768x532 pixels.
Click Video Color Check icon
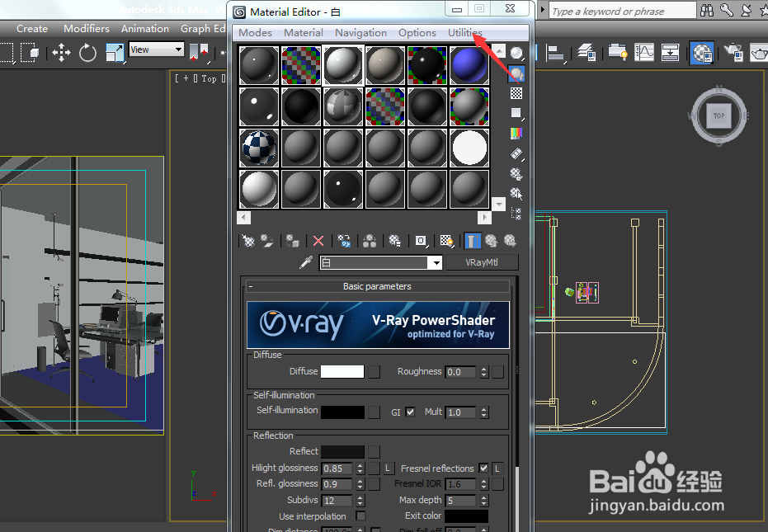click(x=516, y=134)
